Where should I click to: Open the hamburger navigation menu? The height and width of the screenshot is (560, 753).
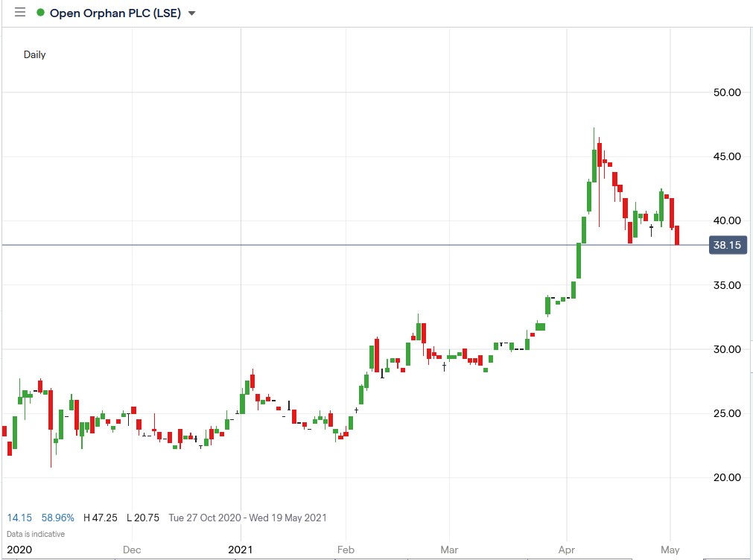point(19,12)
